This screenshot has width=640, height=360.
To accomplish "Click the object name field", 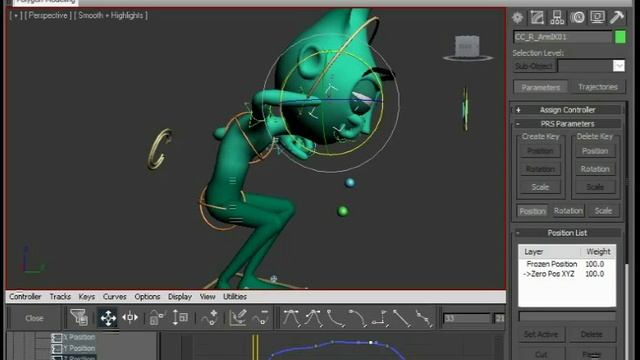I will [562, 37].
